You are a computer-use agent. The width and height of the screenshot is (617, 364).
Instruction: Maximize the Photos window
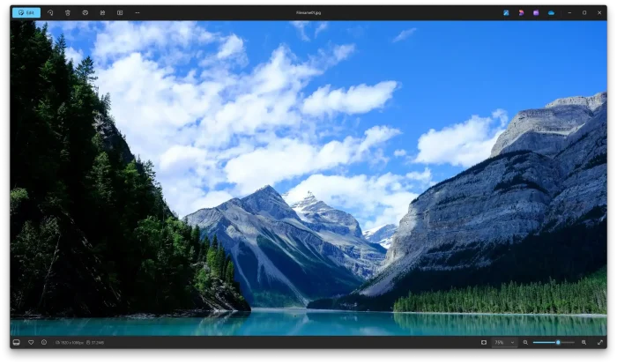(x=584, y=12)
